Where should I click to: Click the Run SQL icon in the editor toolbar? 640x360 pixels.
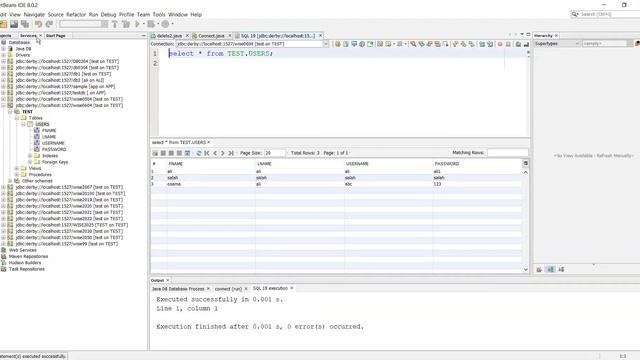[338, 44]
